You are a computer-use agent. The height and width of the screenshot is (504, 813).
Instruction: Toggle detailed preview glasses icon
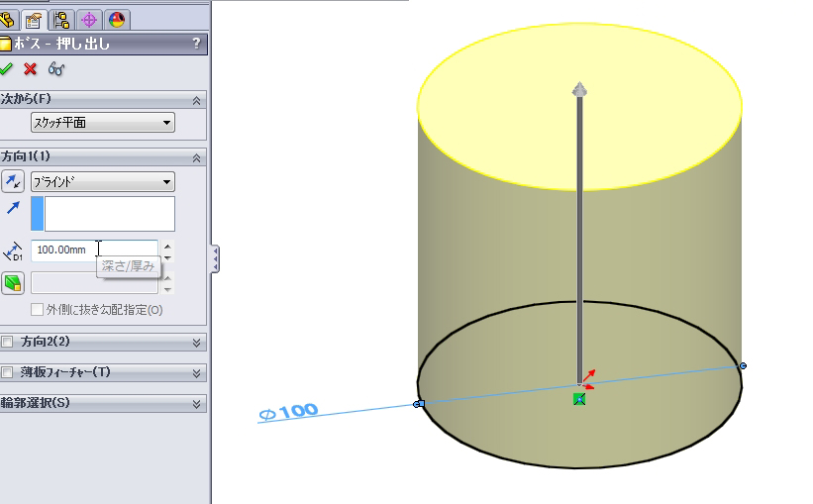click(x=56, y=69)
